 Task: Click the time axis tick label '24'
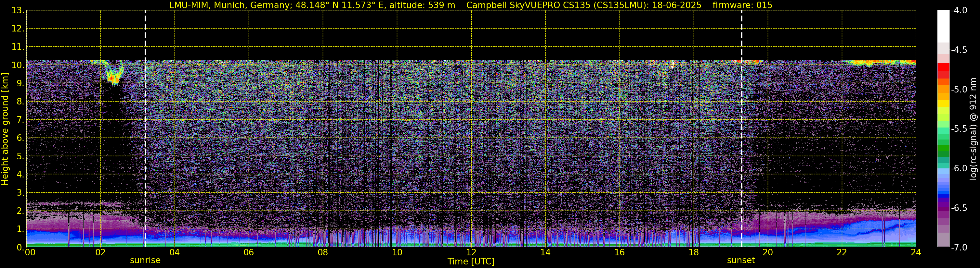(x=916, y=252)
